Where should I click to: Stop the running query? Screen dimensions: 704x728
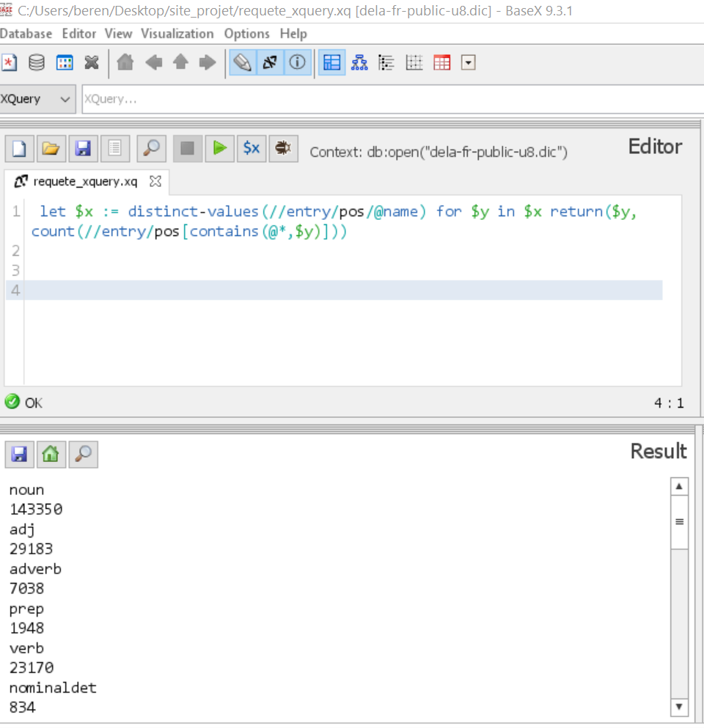tap(188, 149)
